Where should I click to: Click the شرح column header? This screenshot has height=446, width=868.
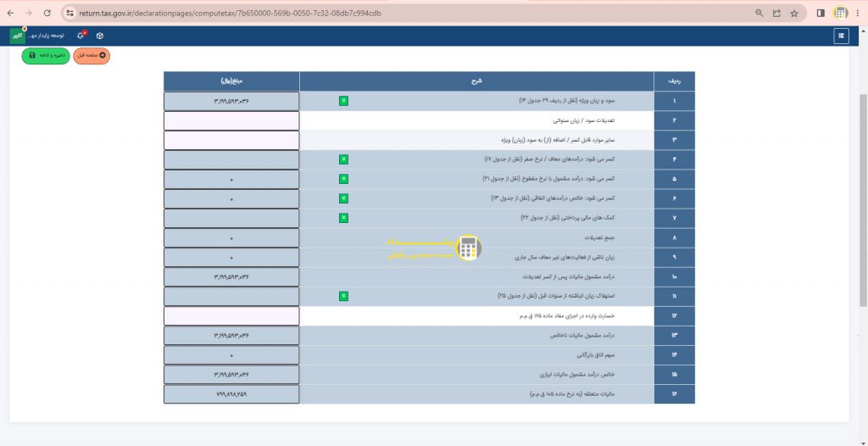tap(476, 81)
